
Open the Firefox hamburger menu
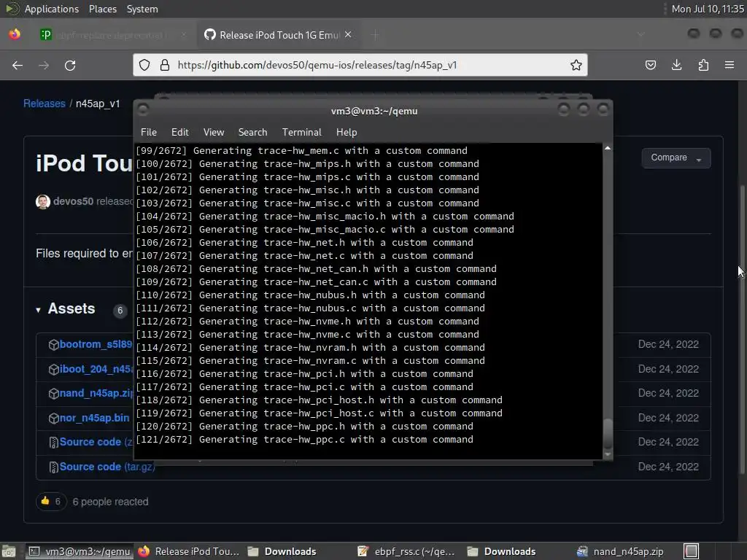729,65
